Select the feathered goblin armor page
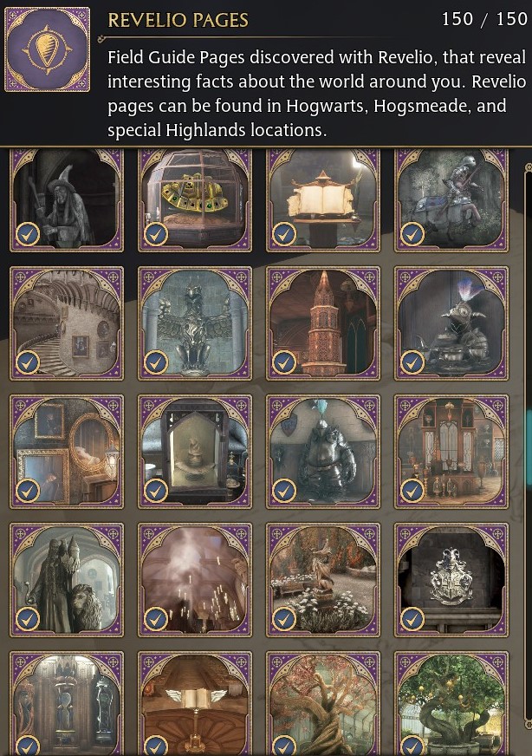 451,323
